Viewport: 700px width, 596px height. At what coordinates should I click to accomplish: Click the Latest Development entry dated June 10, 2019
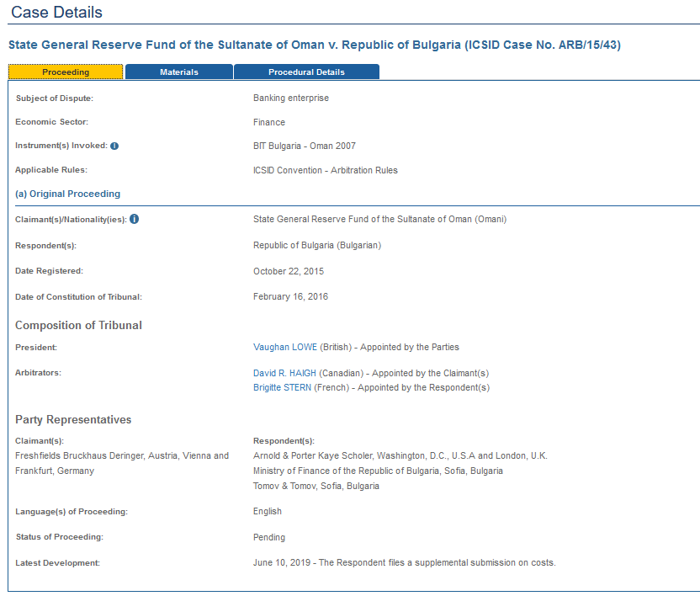(x=404, y=562)
